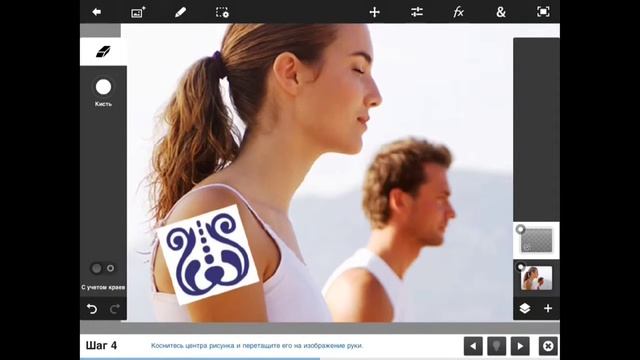The image size is (640, 360).
Task: Toggle visibility circle on photo layer
Action: (x=520, y=267)
